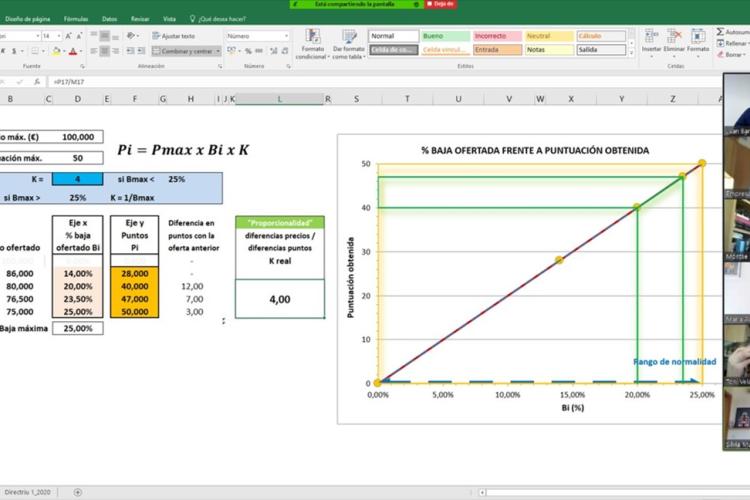Screen dimensions: 750x500
Task: Open the font size dropdown
Action: pyautogui.click(x=59, y=36)
